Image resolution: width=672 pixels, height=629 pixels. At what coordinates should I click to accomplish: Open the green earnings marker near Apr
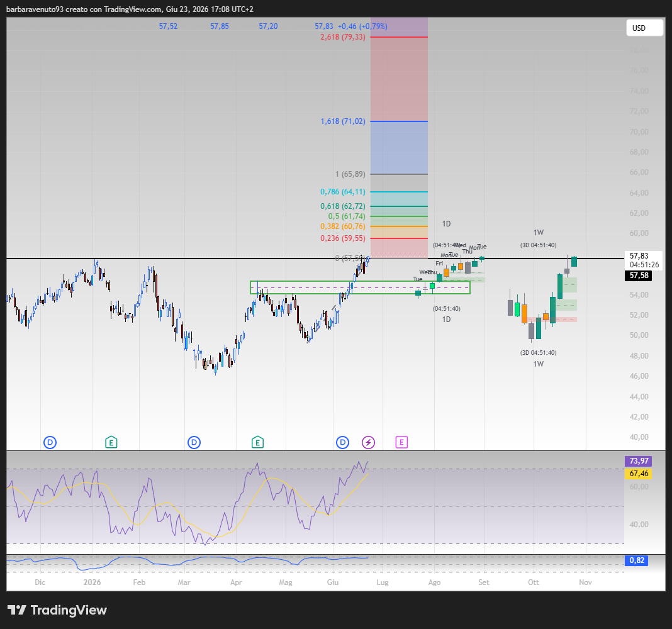click(x=257, y=442)
